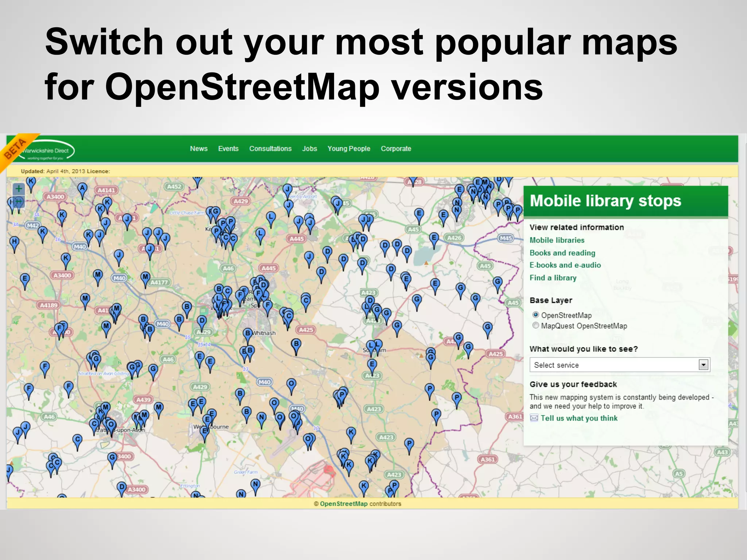The height and width of the screenshot is (560, 747).
Task: Click Tell us what you think link
Action: click(579, 418)
